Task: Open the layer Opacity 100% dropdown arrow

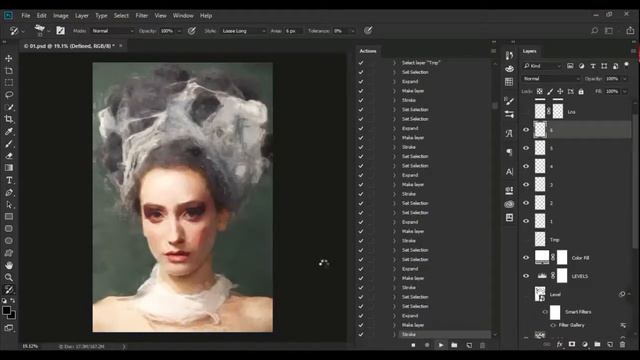Action: pos(624,79)
